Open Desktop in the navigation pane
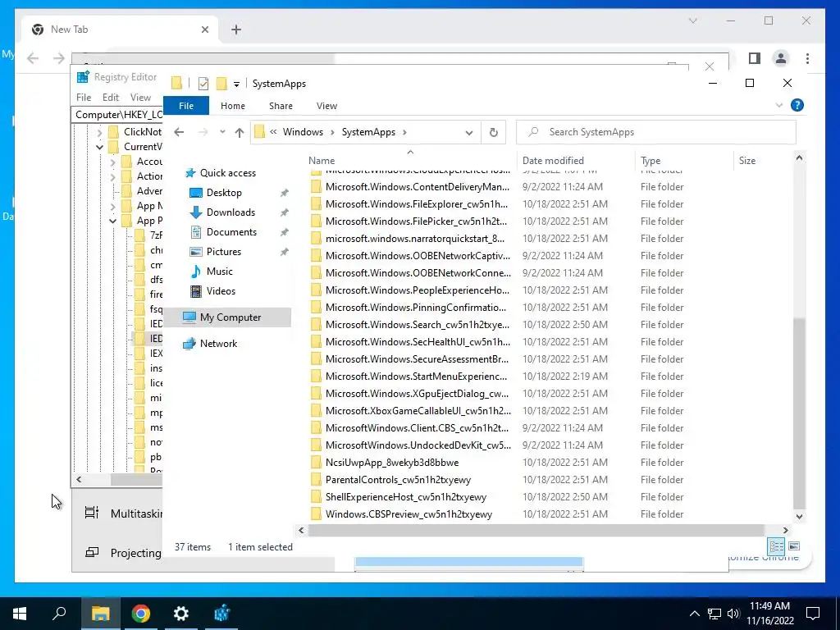This screenshot has height=630, width=840. (x=224, y=193)
